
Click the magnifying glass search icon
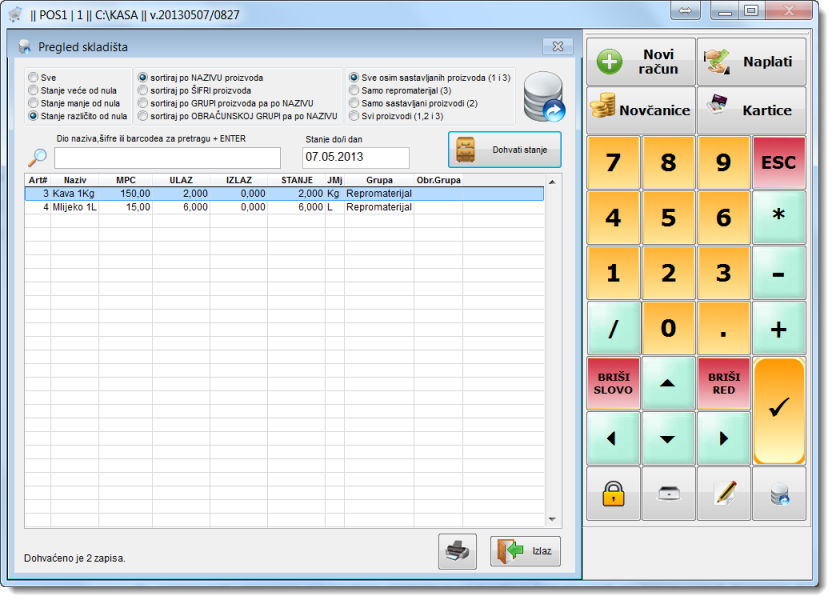click(37, 157)
